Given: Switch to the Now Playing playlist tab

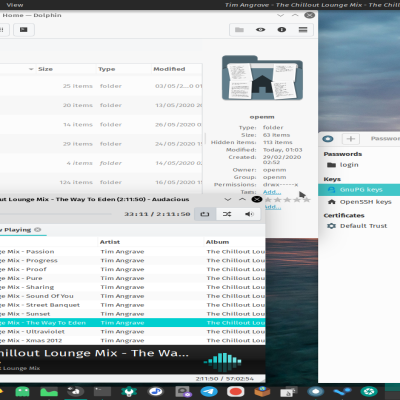Looking at the screenshot, I should [17, 230].
